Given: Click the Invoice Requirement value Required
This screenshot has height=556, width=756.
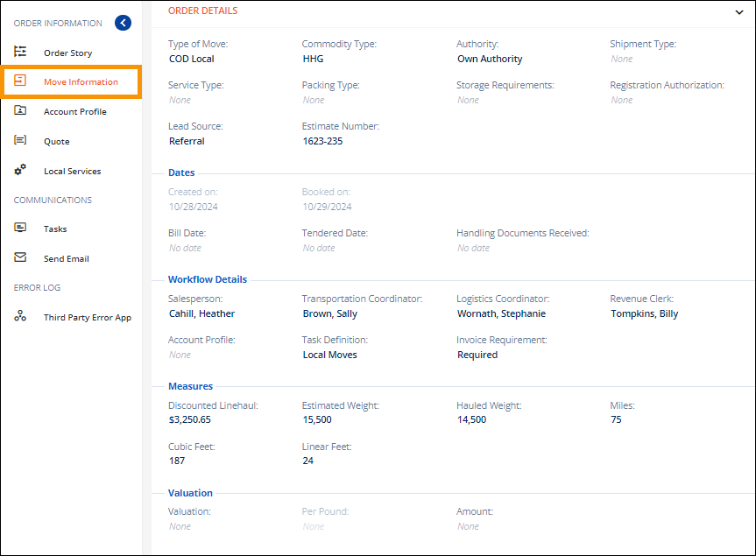Looking at the screenshot, I should click(x=477, y=355).
